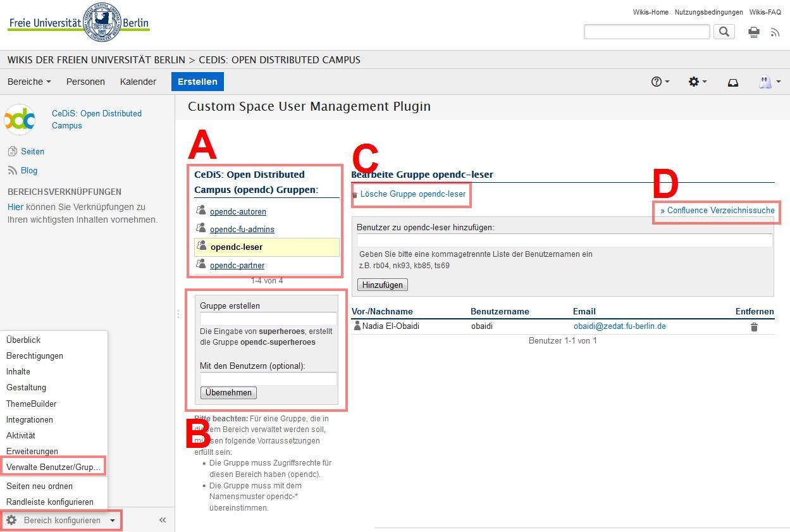This screenshot has height=532, width=790.
Task: Expand the Bereiche dropdown menu
Action: pos(29,82)
